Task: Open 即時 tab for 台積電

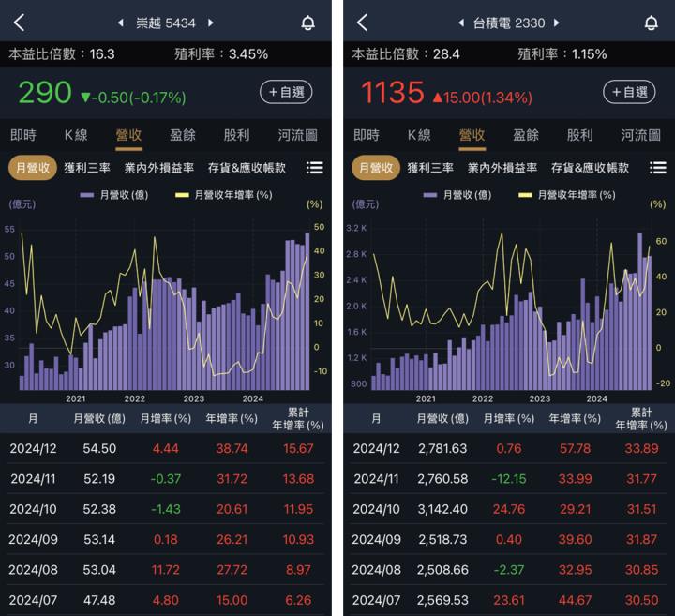Action: 367,135
